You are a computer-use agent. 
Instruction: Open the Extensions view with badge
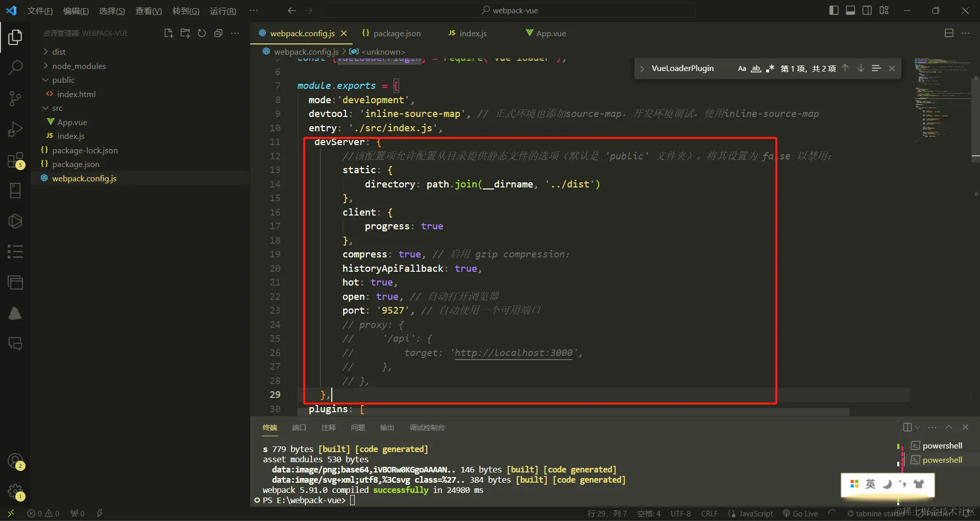15,160
